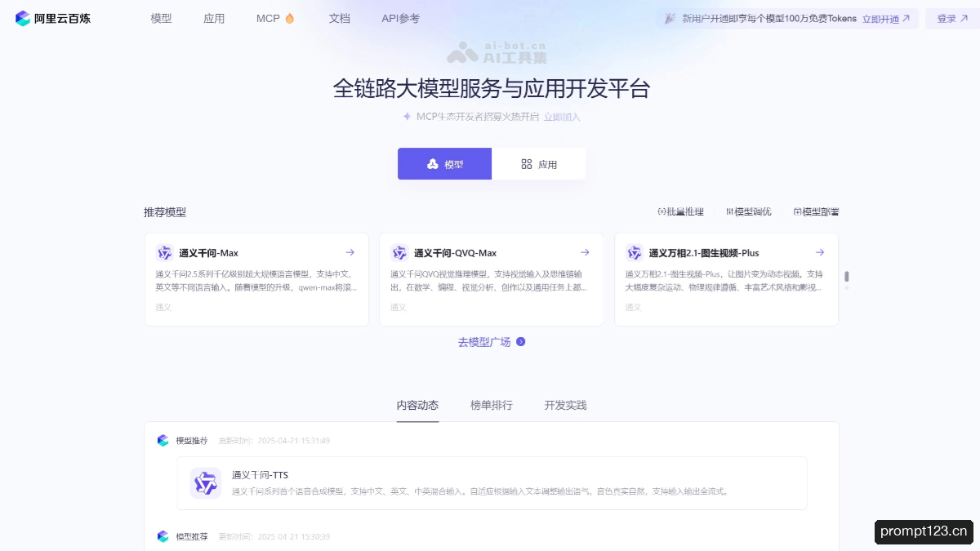
Task: Switch to the 榜单排行 tab
Action: pyautogui.click(x=492, y=406)
